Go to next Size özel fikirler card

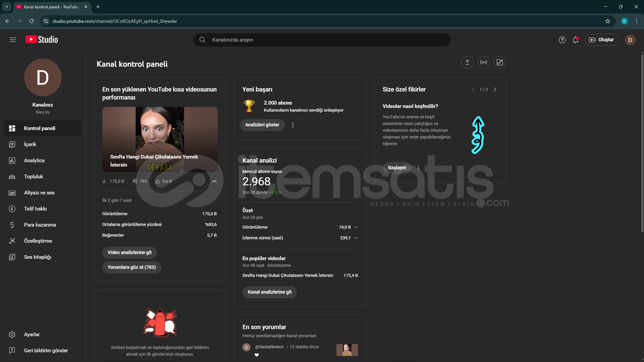(495, 89)
